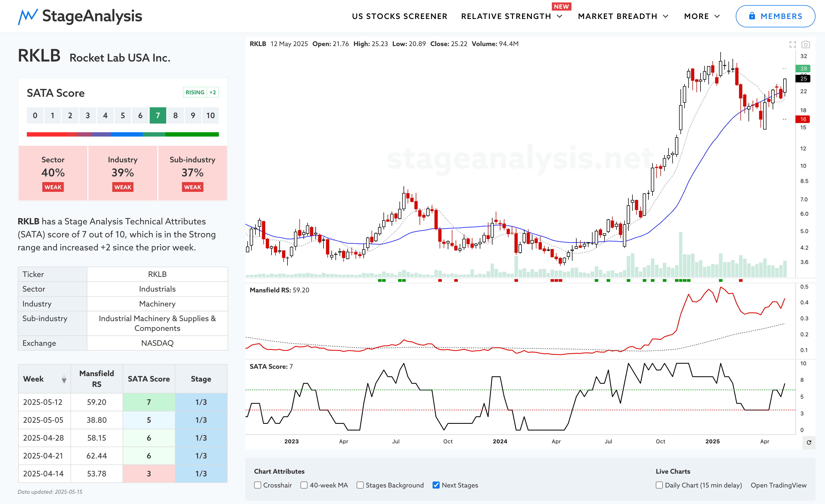Click the Stage column header
The image size is (825, 504).
click(x=201, y=379)
